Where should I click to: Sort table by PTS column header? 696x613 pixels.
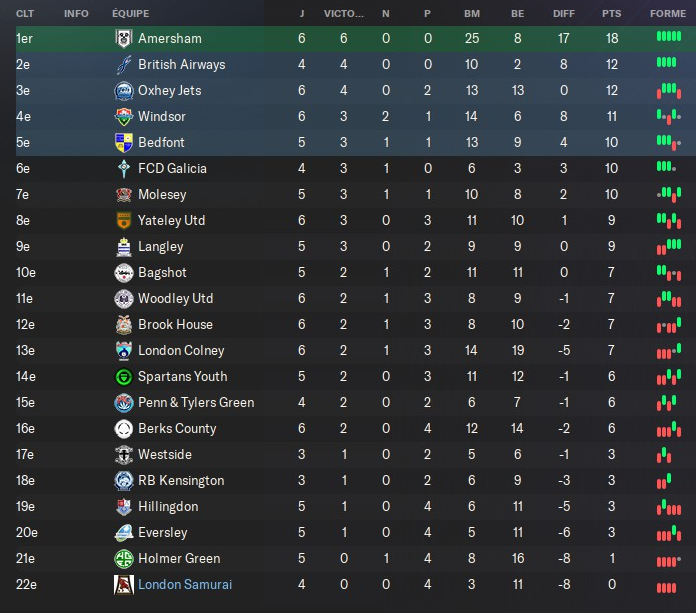(611, 14)
